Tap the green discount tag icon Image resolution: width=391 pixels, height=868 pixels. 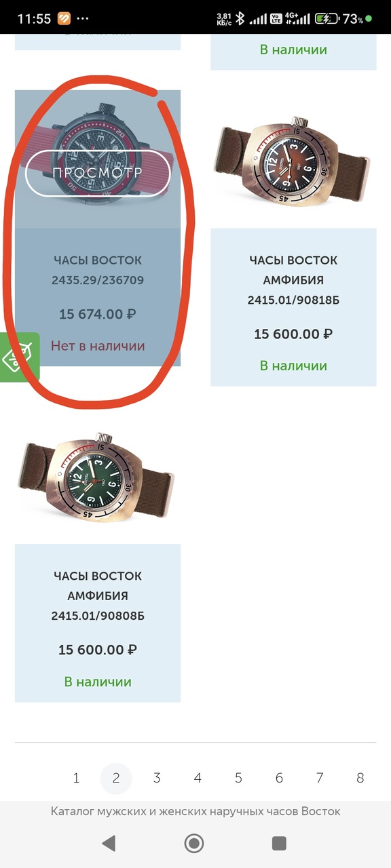[18, 357]
